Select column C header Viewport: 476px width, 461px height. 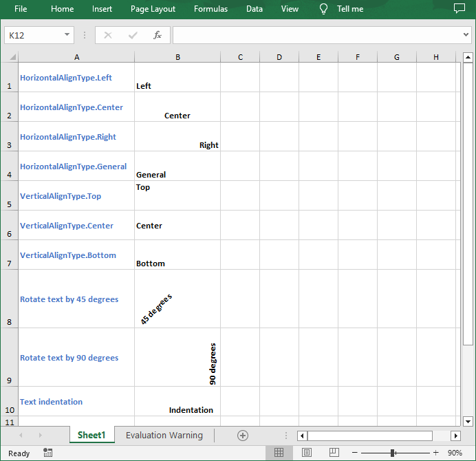click(x=240, y=57)
